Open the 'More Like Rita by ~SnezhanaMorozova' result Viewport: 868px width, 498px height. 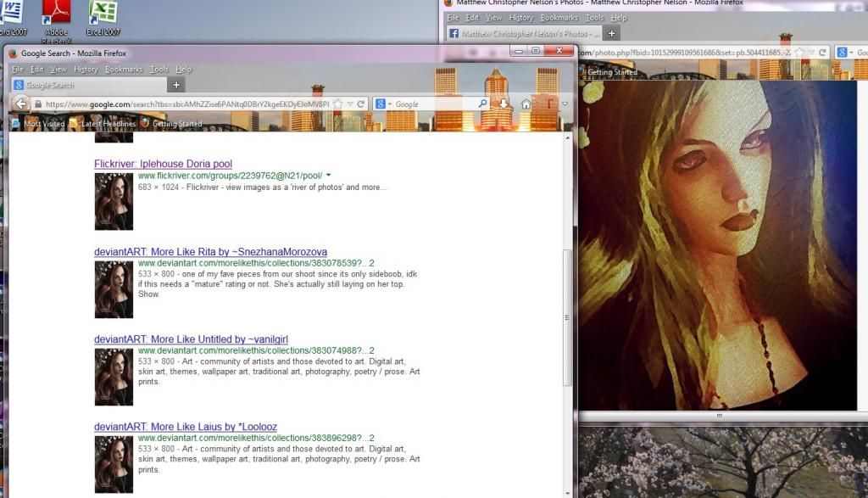pyautogui.click(x=210, y=251)
